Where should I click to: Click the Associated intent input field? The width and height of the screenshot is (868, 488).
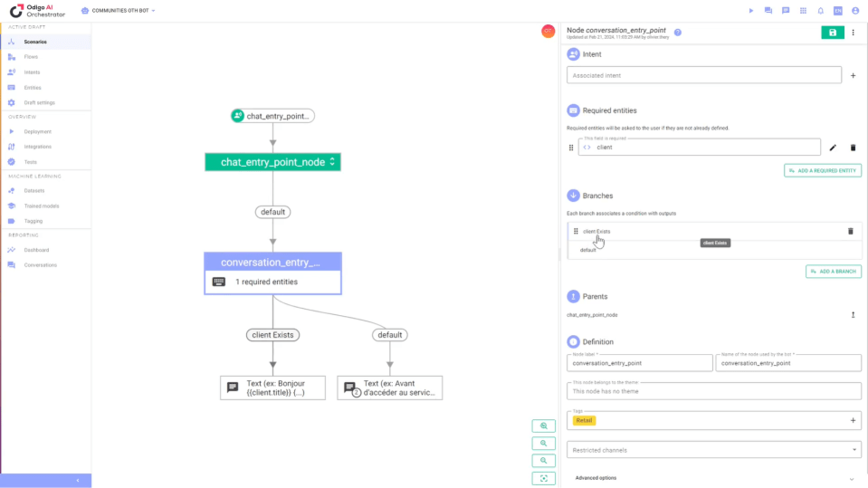704,76
